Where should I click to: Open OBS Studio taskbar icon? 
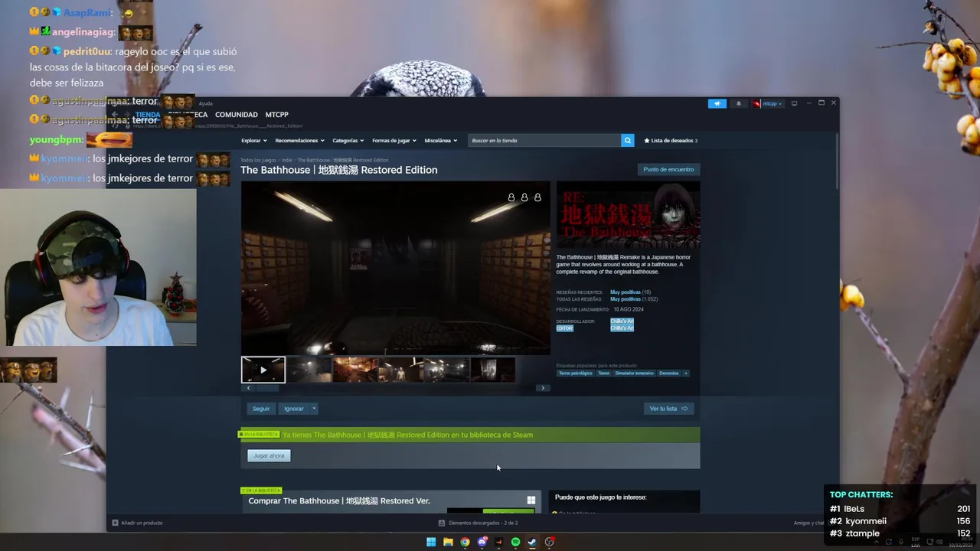point(549,542)
